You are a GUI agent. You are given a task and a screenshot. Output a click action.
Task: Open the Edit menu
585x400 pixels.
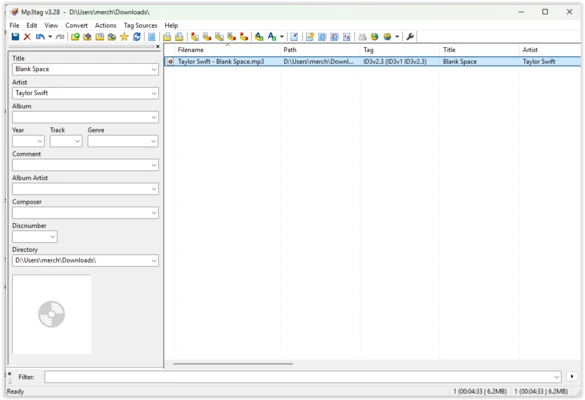(x=32, y=25)
